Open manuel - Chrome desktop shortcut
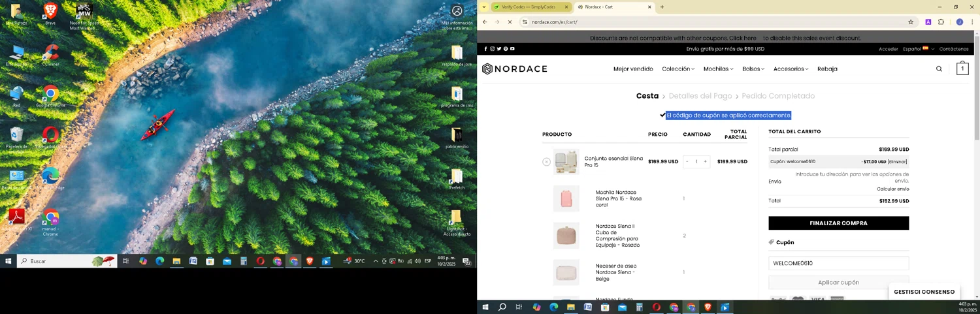Screen dimensions: 980x314 [50, 222]
